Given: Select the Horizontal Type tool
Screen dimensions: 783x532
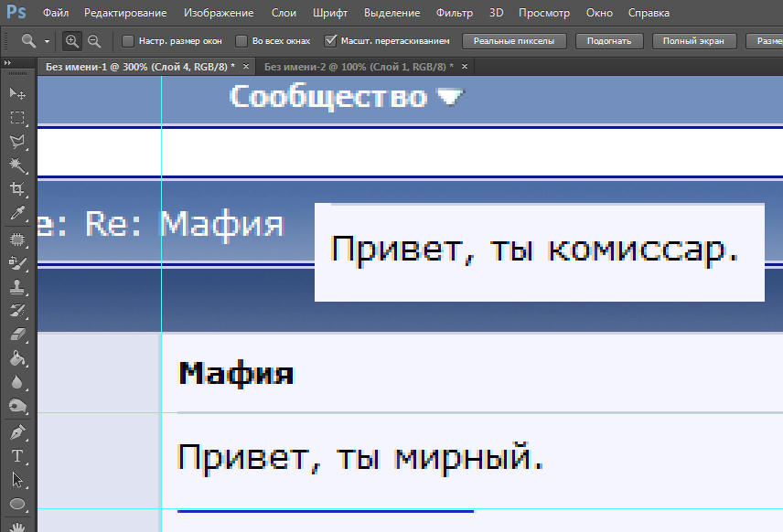Looking at the screenshot, I should (17, 455).
